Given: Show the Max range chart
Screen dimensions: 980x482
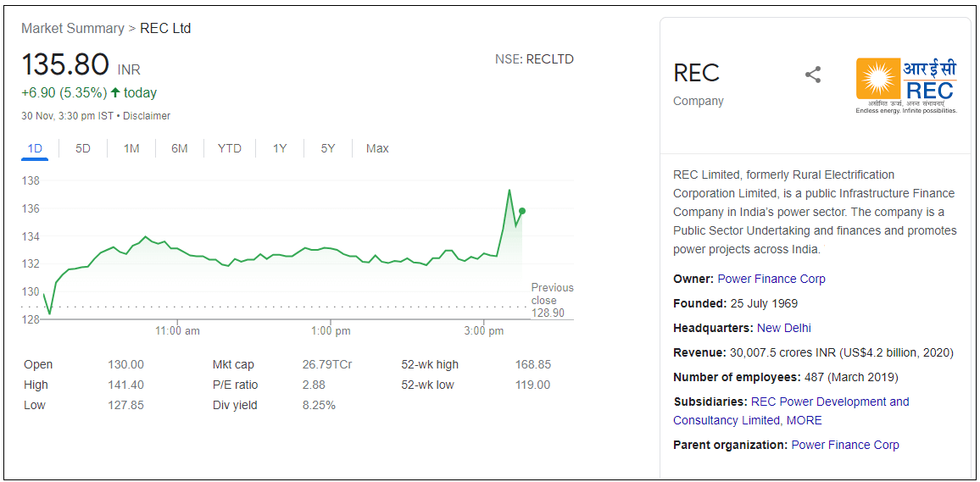Looking at the screenshot, I should click(x=377, y=148).
